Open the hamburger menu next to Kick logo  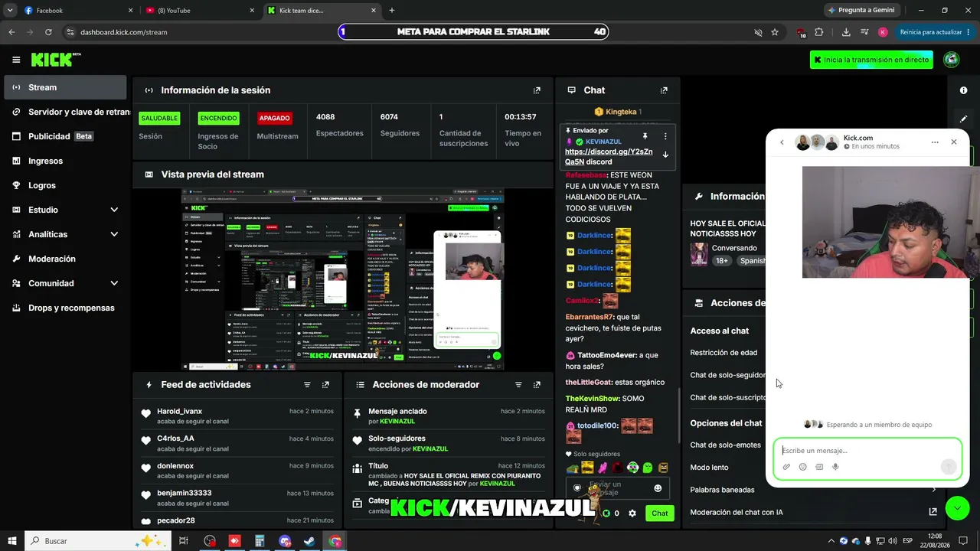16,60
